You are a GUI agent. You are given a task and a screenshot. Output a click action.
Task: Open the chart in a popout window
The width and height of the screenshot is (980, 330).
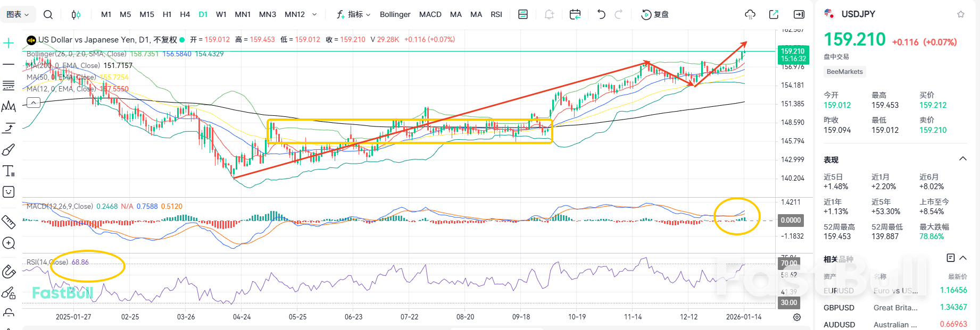click(x=774, y=14)
